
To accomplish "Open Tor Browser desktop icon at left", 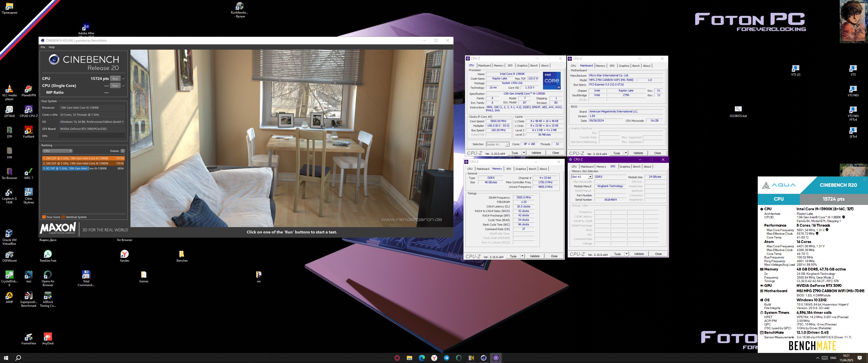I will tap(9, 173).
